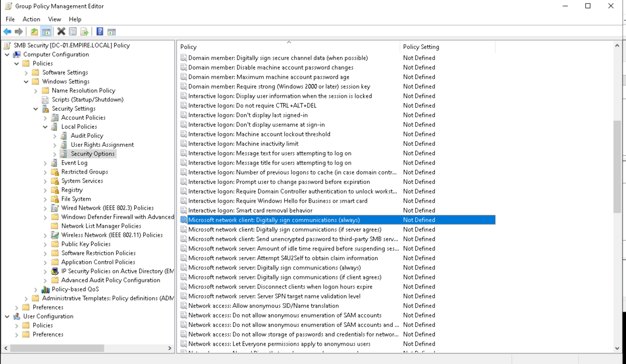Select Microsoft network server: Digitally sign communications (always)
Viewport: 626px width, 364px height.
pyautogui.click(x=274, y=267)
